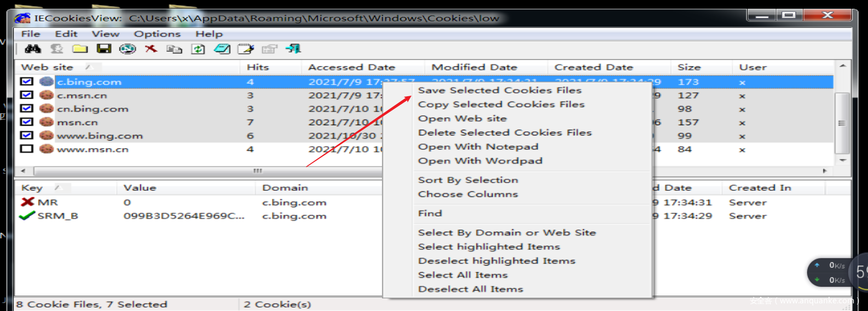The image size is (868, 311).
Task: Click the binoculars Find icon in toolbar
Action: click(33, 49)
